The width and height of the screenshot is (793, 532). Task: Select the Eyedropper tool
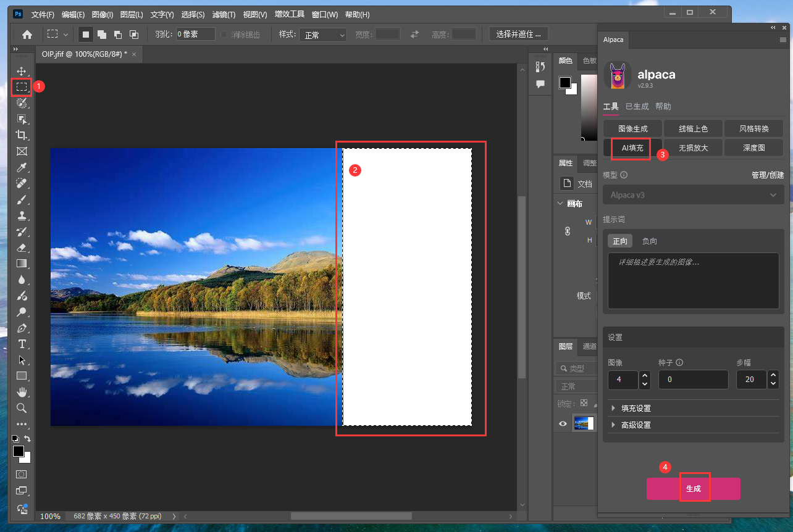22,167
